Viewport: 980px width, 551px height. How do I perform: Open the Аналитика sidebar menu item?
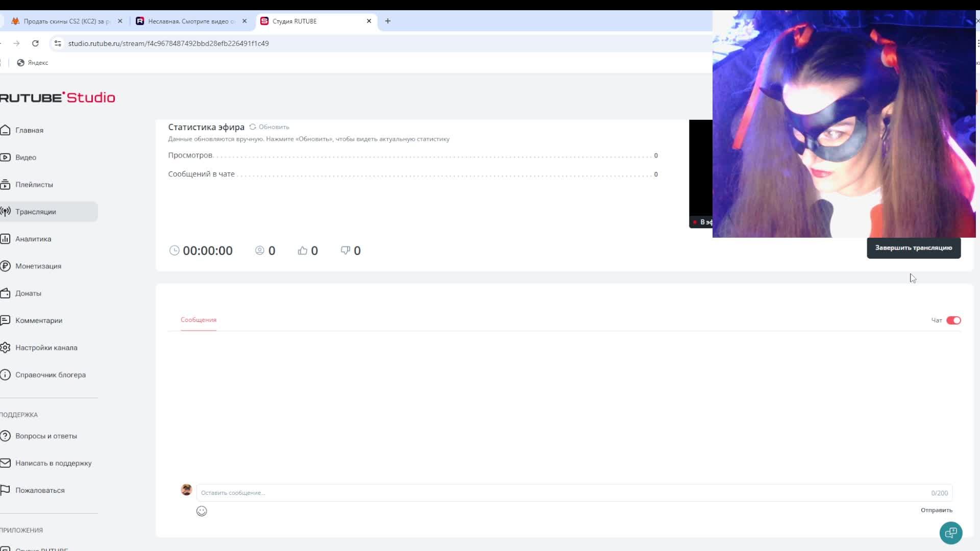pos(33,239)
